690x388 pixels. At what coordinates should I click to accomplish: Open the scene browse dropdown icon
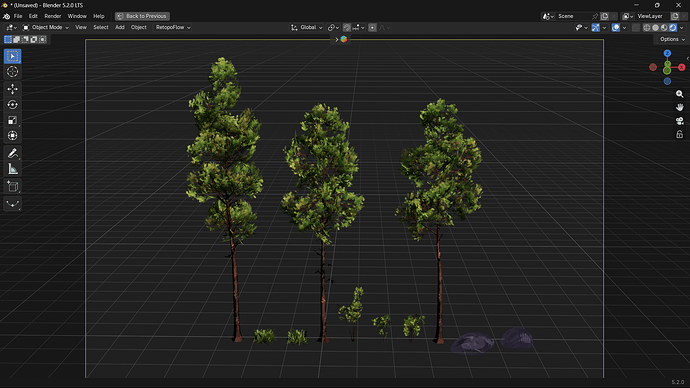click(548, 16)
